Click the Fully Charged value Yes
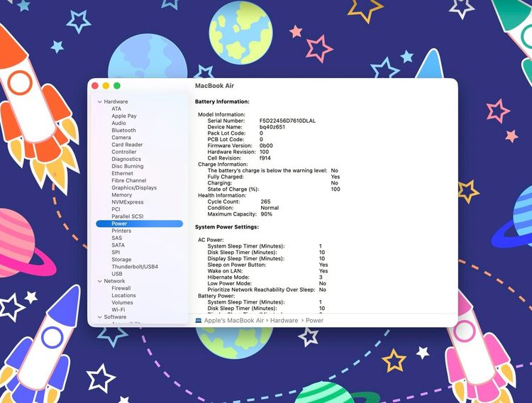The height and width of the screenshot is (403, 532). click(336, 177)
